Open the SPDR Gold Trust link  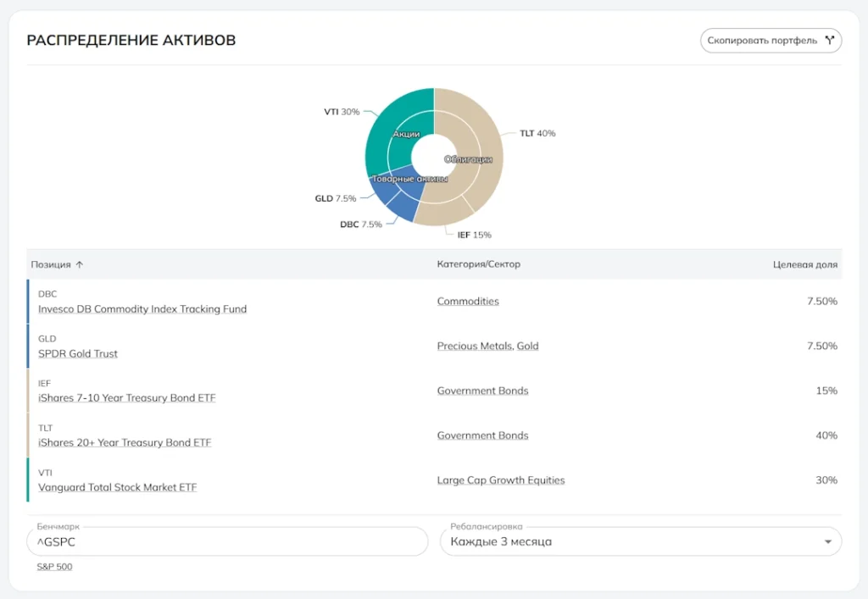click(77, 353)
